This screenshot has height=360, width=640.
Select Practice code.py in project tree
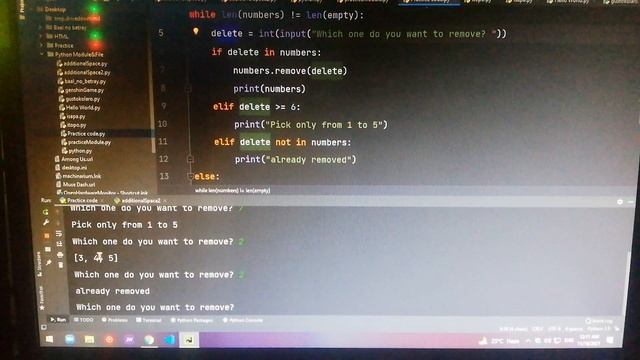point(83,133)
